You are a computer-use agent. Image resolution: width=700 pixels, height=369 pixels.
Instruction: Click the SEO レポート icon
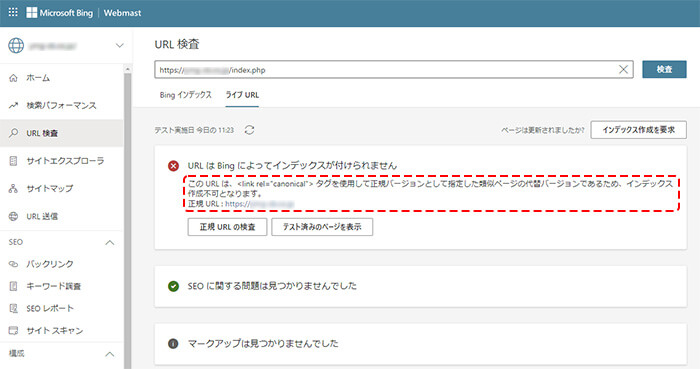coord(13,308)
